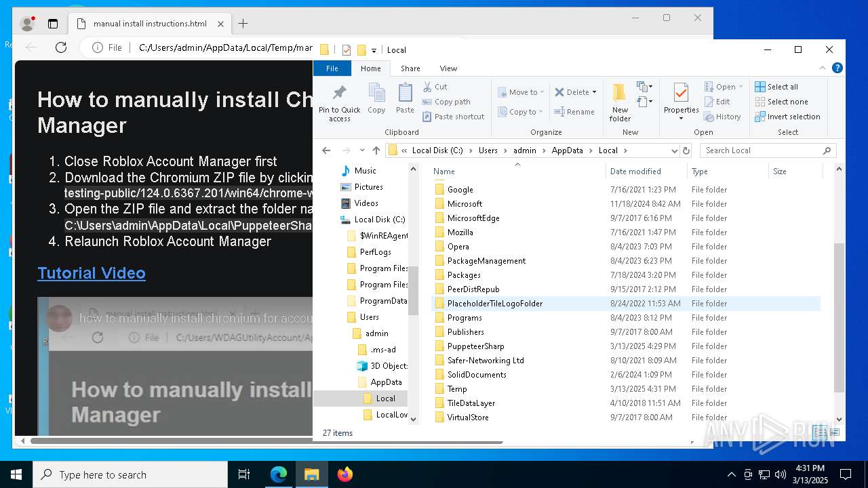Screen dimensions: 868x488
Task: Click the History command
Action: tap(722, 117)
